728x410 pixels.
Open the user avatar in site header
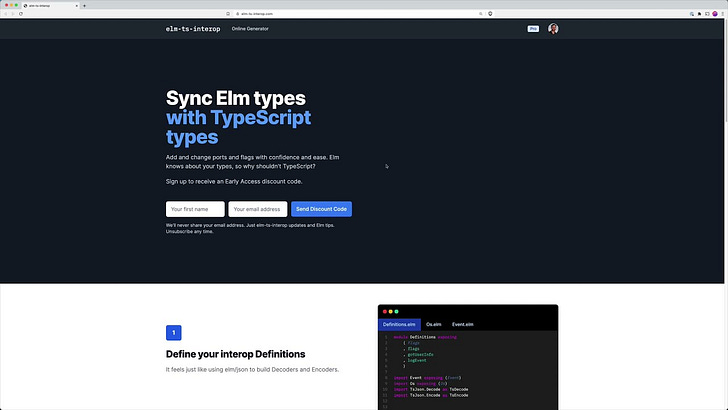pos(553,29)
